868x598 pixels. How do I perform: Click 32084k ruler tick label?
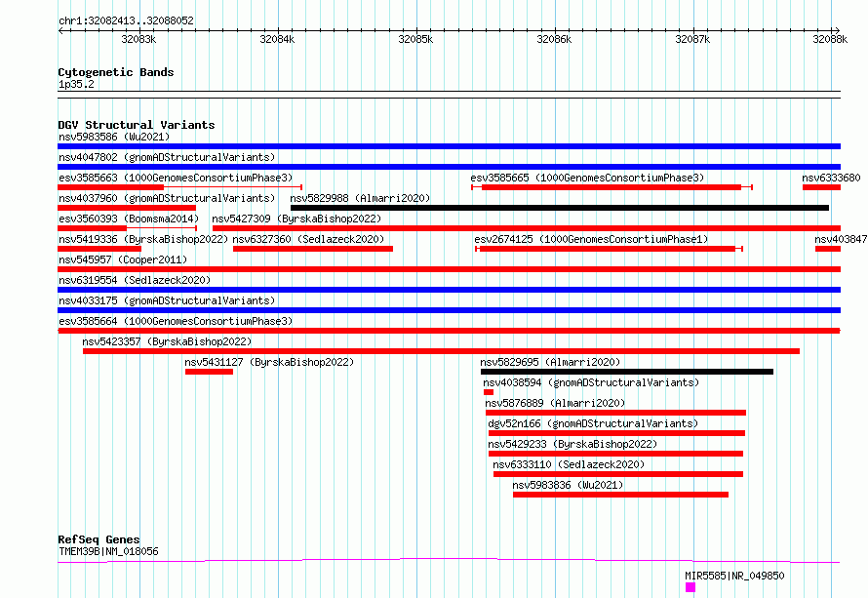click(277, 39)
